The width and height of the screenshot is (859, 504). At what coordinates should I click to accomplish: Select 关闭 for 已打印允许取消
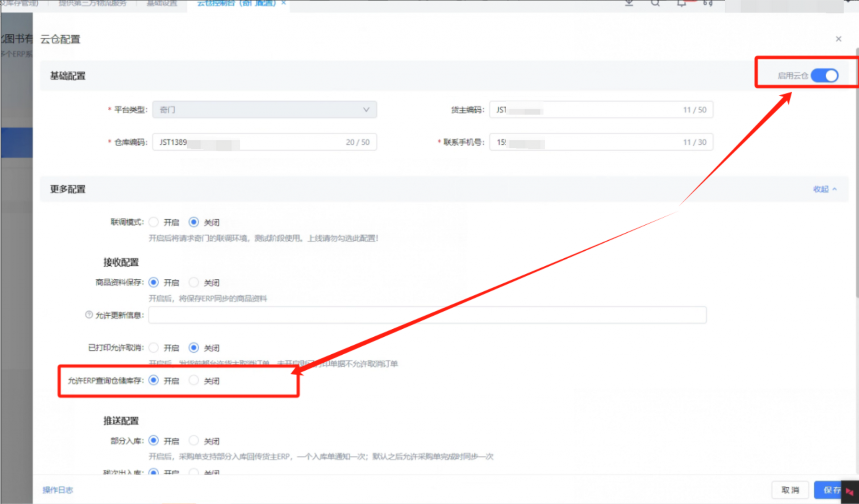point(194,348)
